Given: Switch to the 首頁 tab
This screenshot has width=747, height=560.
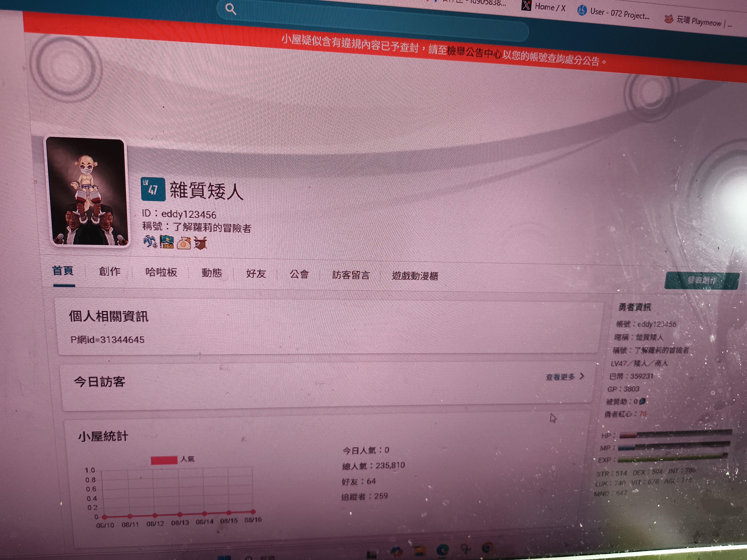Looking at the screenshot, I should (63, 271).
